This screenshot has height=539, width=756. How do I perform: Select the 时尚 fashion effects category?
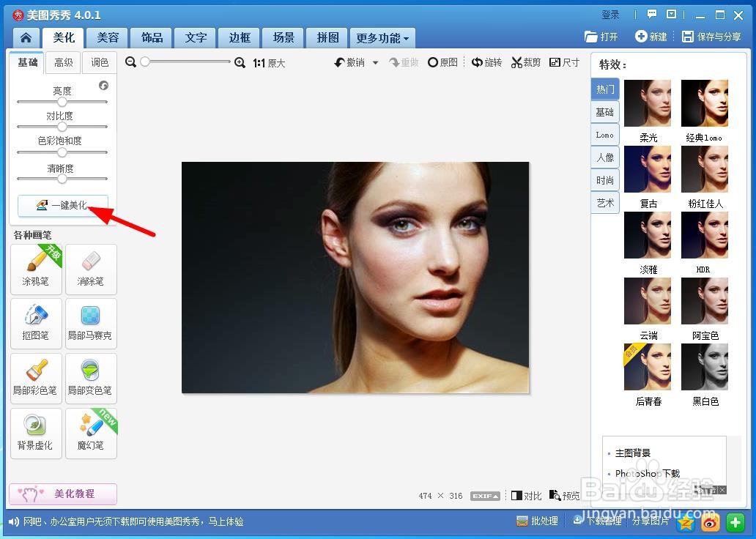pos(605,180)
